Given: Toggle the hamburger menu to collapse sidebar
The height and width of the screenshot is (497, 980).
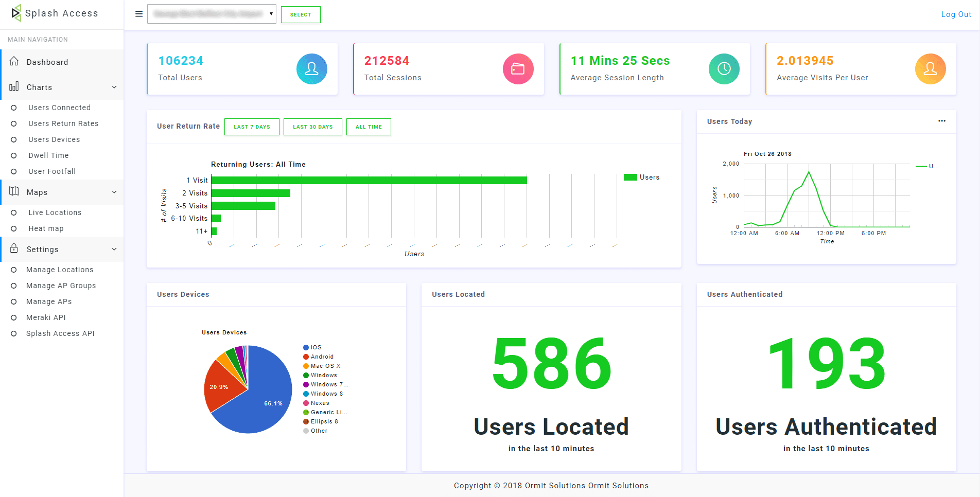Looking at the screenshot, I should click(x=138, y=14).
